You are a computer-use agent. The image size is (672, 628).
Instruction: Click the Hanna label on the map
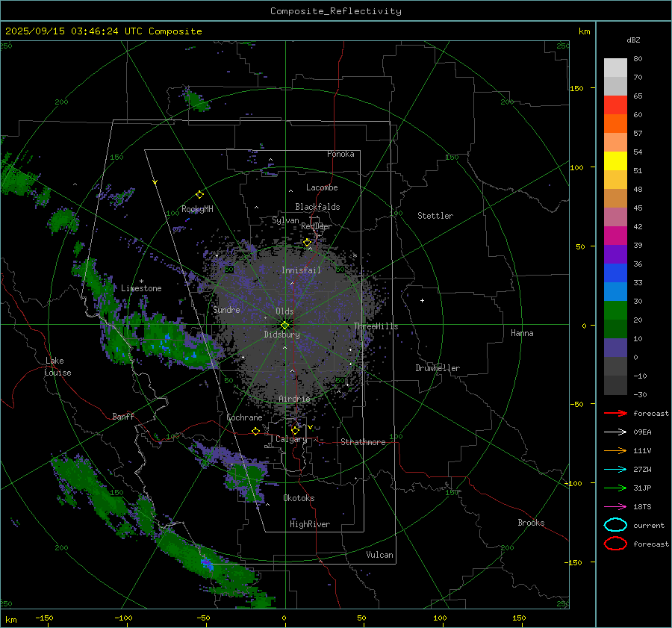[522, 333]
